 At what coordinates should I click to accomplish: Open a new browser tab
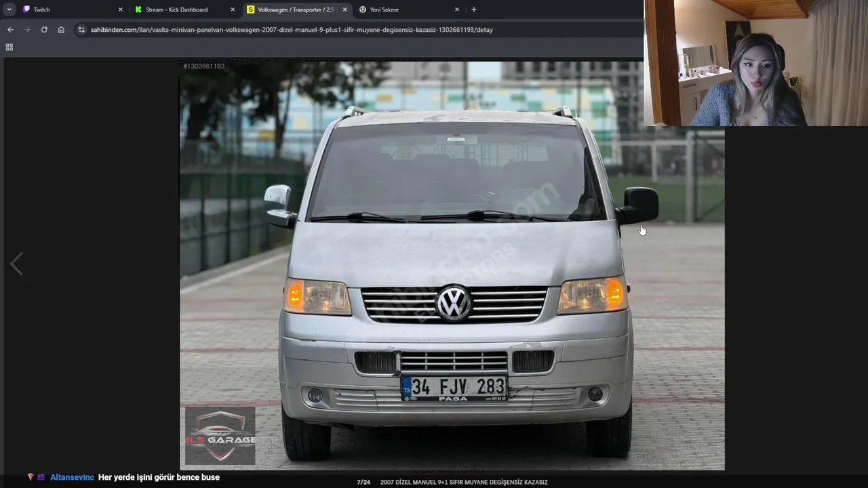473,9
